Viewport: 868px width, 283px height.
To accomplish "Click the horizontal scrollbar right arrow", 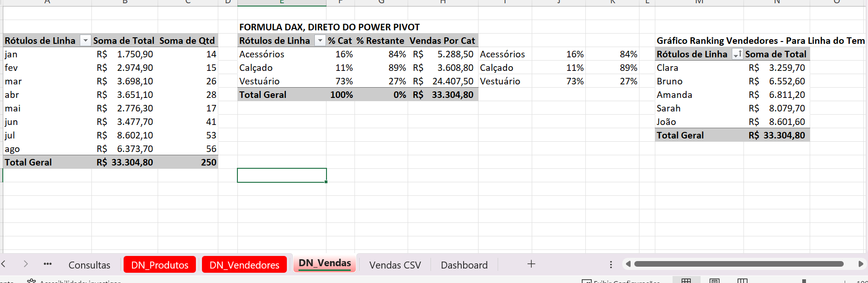I will pos(861,264).
